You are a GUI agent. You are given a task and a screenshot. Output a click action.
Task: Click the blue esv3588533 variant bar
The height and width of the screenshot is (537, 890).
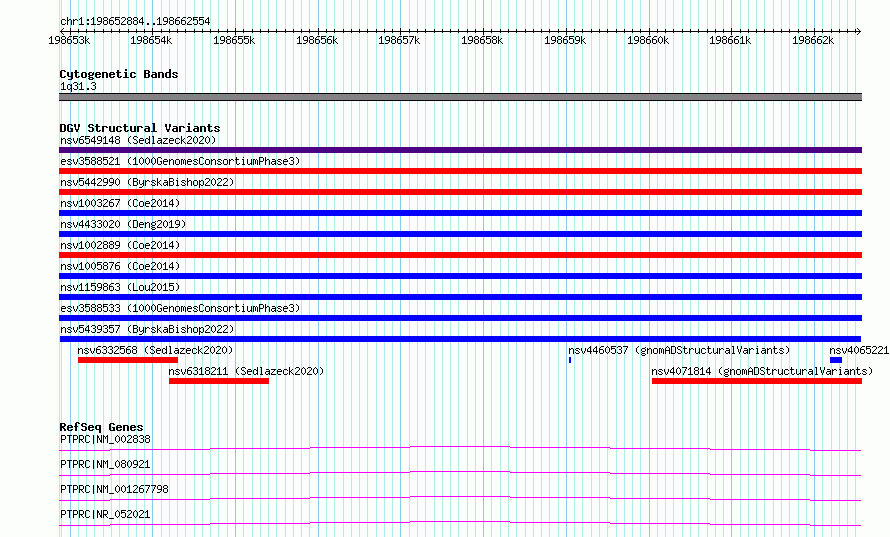(460, 318)
